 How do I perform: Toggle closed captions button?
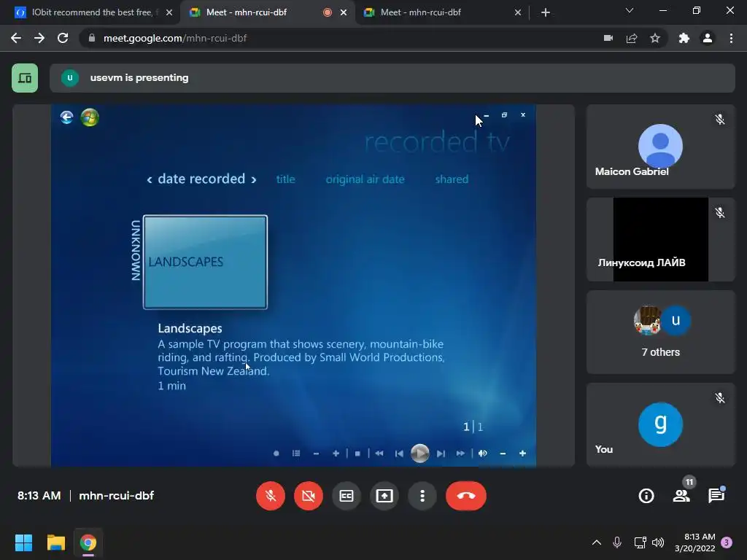(x=347, y=496)
